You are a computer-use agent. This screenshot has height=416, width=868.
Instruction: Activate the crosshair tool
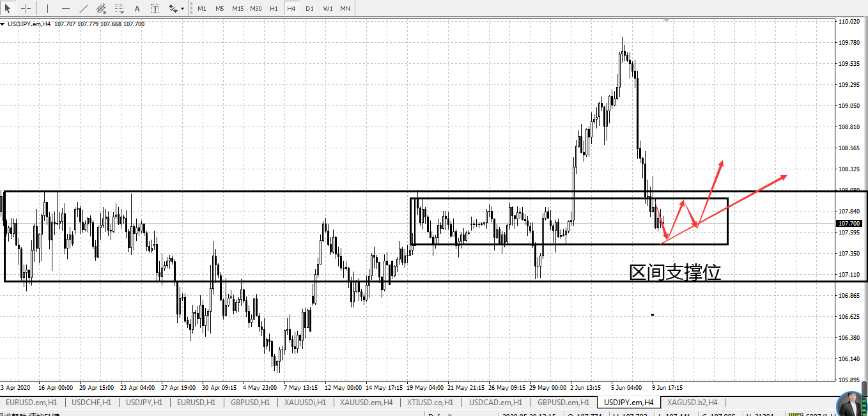click(26, 8)
